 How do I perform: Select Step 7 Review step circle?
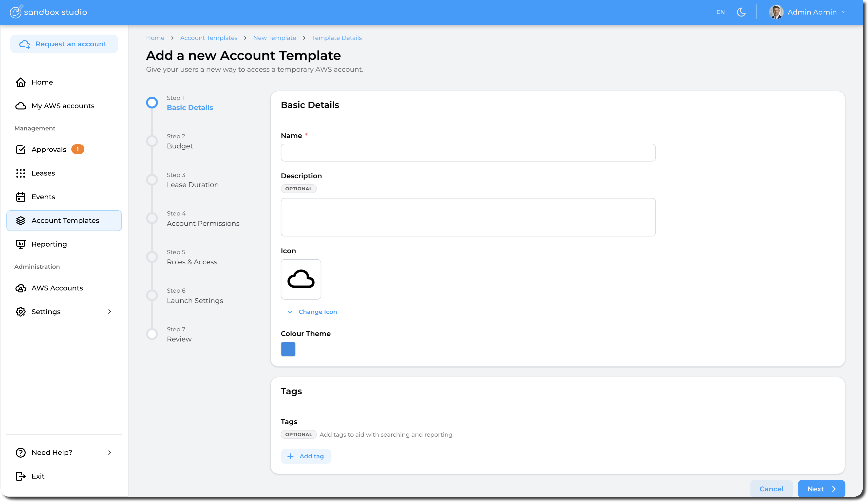[x=152, y=334]
